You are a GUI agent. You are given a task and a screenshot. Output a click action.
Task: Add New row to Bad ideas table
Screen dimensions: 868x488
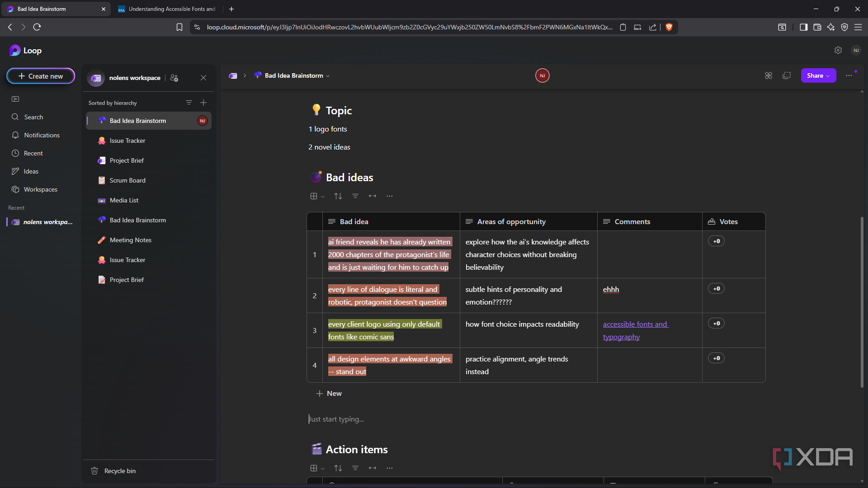[x=329, y=394]
